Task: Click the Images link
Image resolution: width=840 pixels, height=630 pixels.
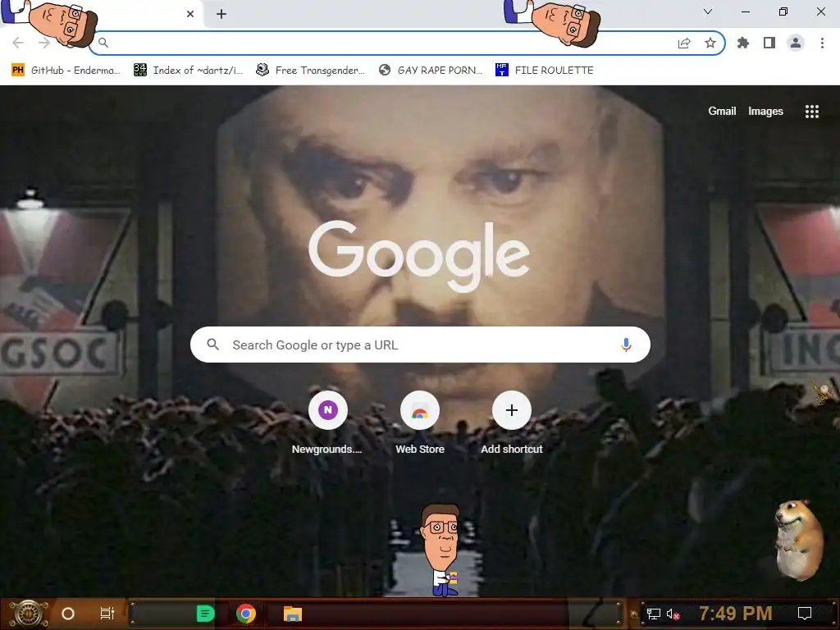Action: click(765, 111)
